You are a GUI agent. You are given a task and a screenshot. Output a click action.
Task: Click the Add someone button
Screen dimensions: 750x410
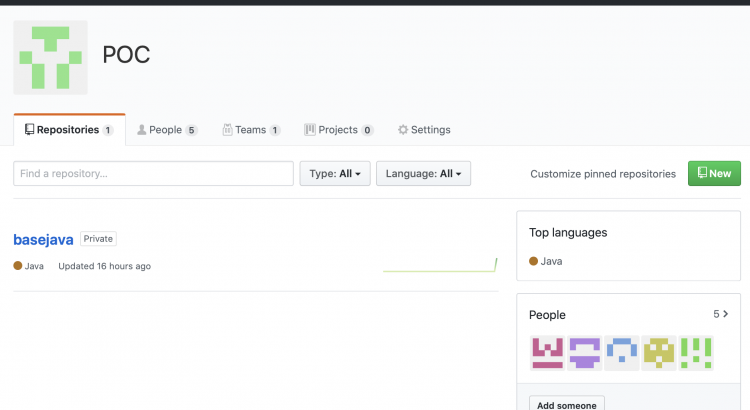[x=566, y=404]
